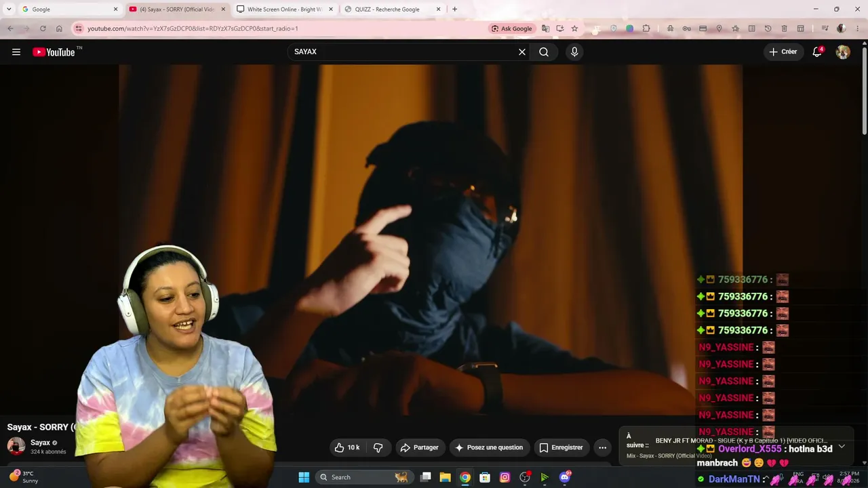Click the BENY JR FT MORAD up-next title
Image resolution: width=868 pixels, height=488 pixels.
point(741,441)
